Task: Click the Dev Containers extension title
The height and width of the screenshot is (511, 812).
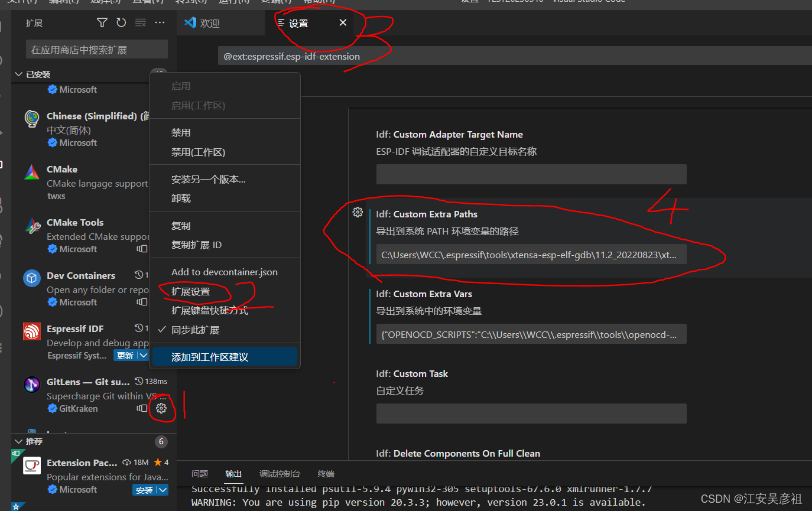Action: [x=81, y=275]
